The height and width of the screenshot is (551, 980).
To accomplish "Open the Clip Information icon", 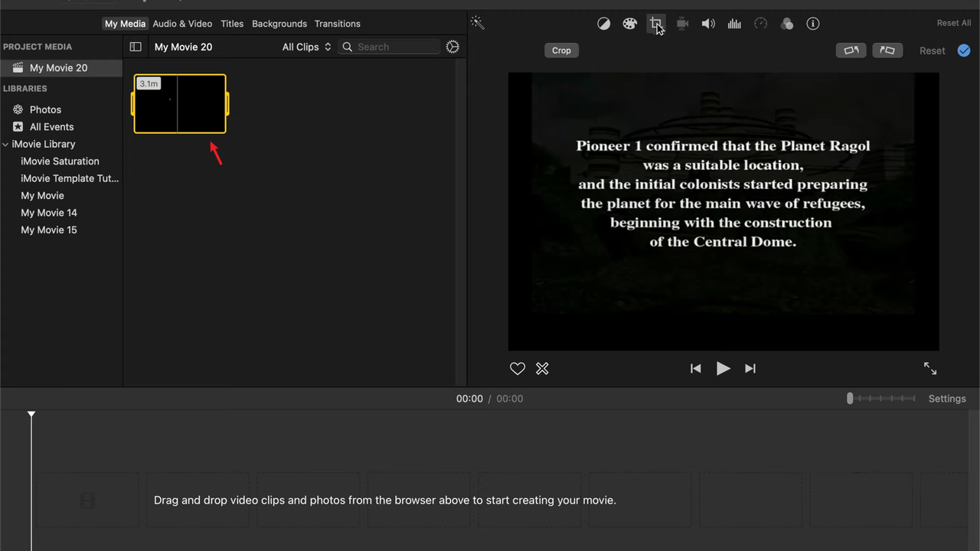I will click(813, 24).
